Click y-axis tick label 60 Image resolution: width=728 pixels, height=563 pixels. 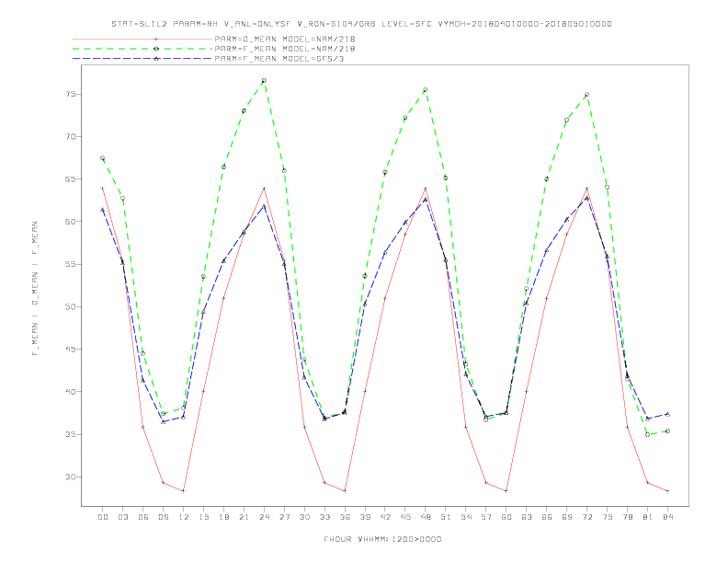(x=71, y=222)
